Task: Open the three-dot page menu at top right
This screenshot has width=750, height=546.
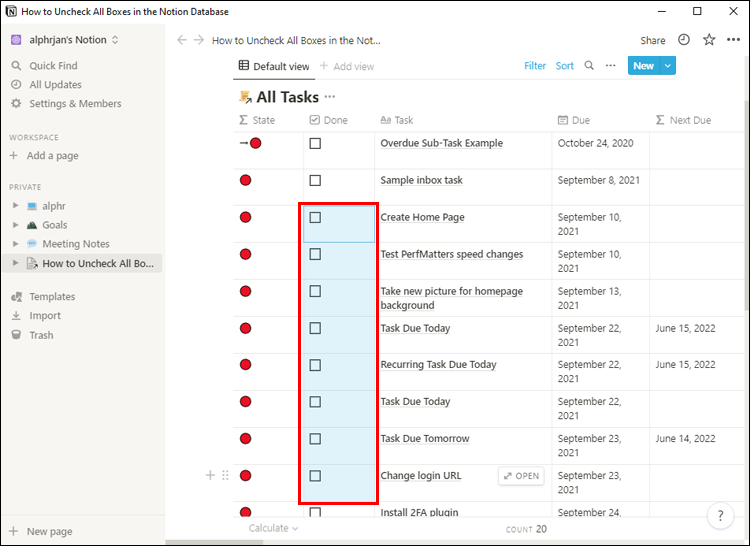Action: pyautogui.click(x=733, y=40)
